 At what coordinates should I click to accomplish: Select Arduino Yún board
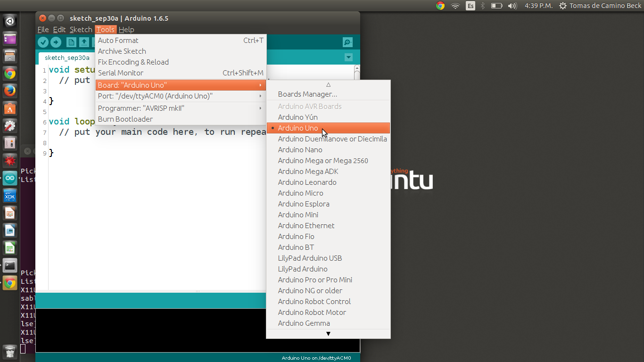tap(328, 117)
